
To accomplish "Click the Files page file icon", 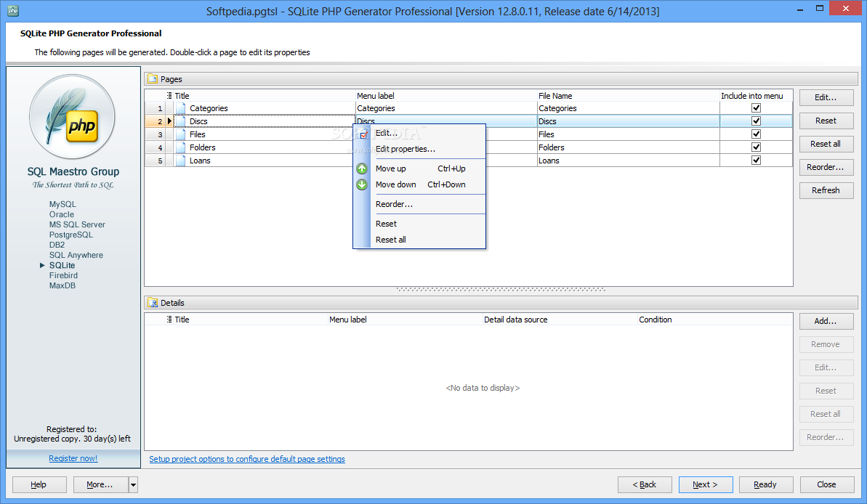I will (181, 134).
